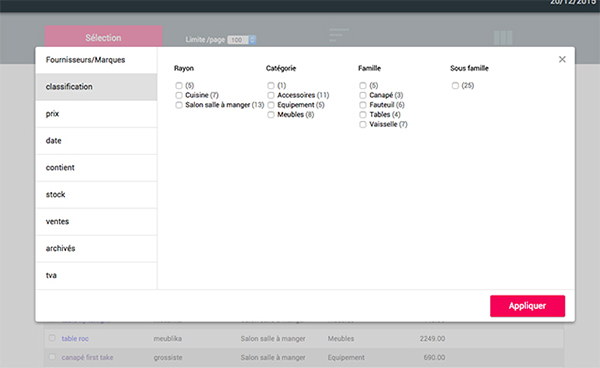Tick the canapé first take row checkbox
Viewport: 600px width, 368px height.
pos(52,357)
